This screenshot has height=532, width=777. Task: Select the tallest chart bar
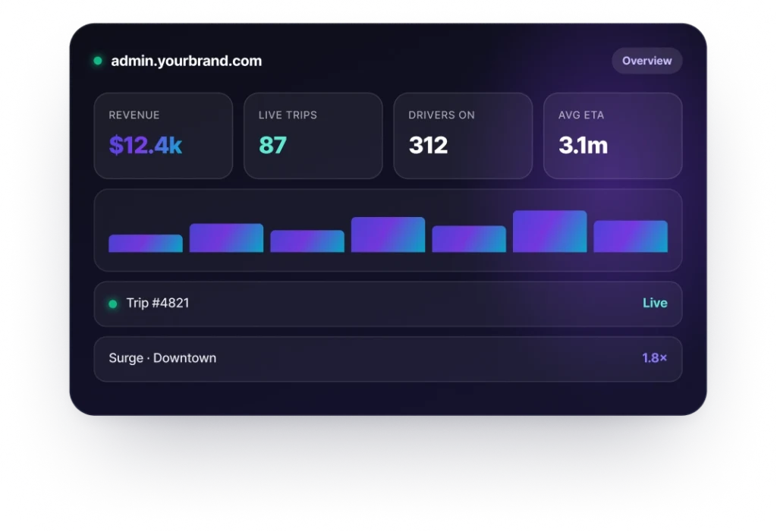[x=549, y=231]
